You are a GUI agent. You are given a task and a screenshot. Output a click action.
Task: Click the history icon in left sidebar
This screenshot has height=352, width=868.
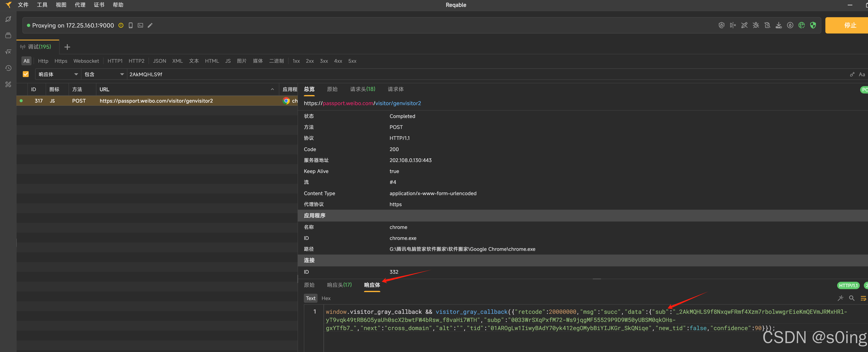[8, 68]
